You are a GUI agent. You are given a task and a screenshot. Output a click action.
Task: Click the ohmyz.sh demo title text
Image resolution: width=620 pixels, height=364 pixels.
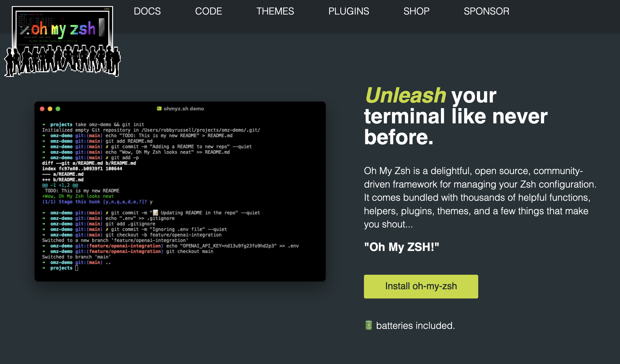click(184, 109)
